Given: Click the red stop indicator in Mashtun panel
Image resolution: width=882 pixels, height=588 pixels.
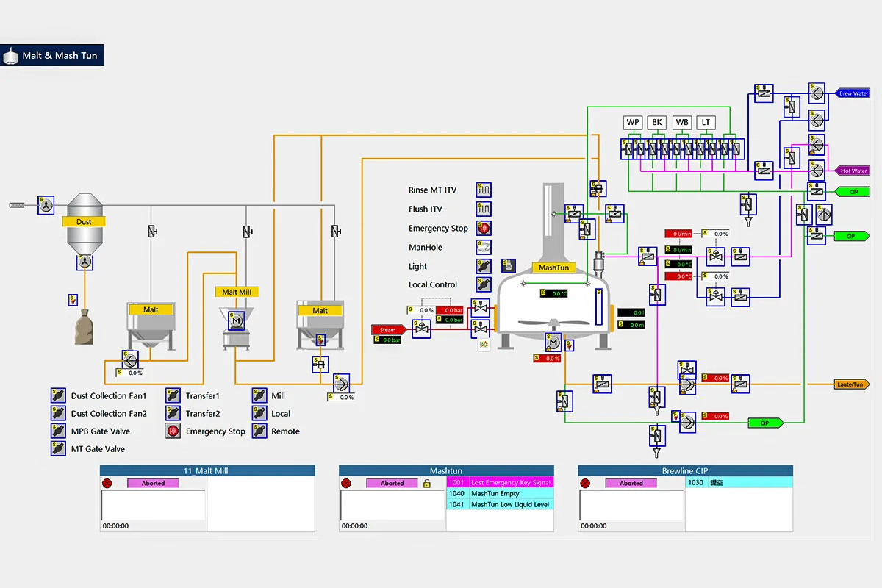Looking at the screenshot, I should point(346,484).
